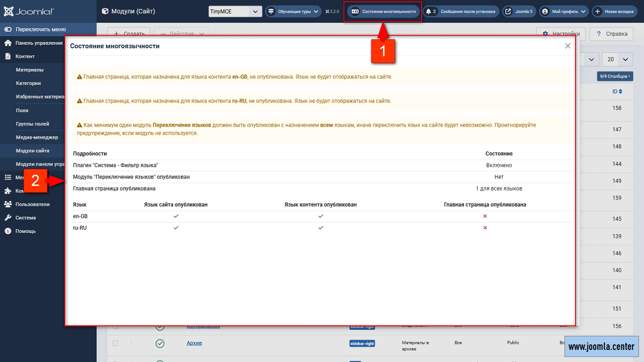This screenshot has width=644, height=362.
Task: Click the published status icon for Архив
Action: click(x=160, y=343)
